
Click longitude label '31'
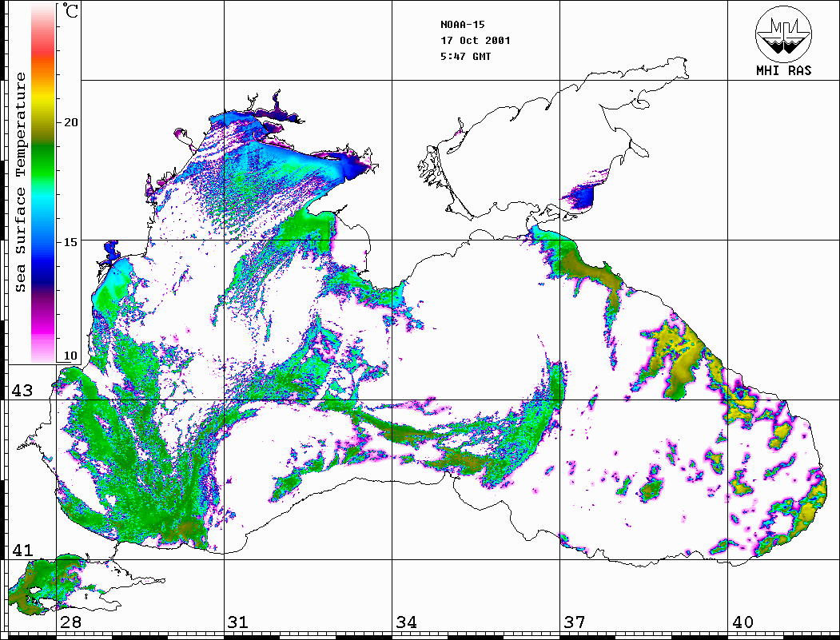tap(238, 622)
